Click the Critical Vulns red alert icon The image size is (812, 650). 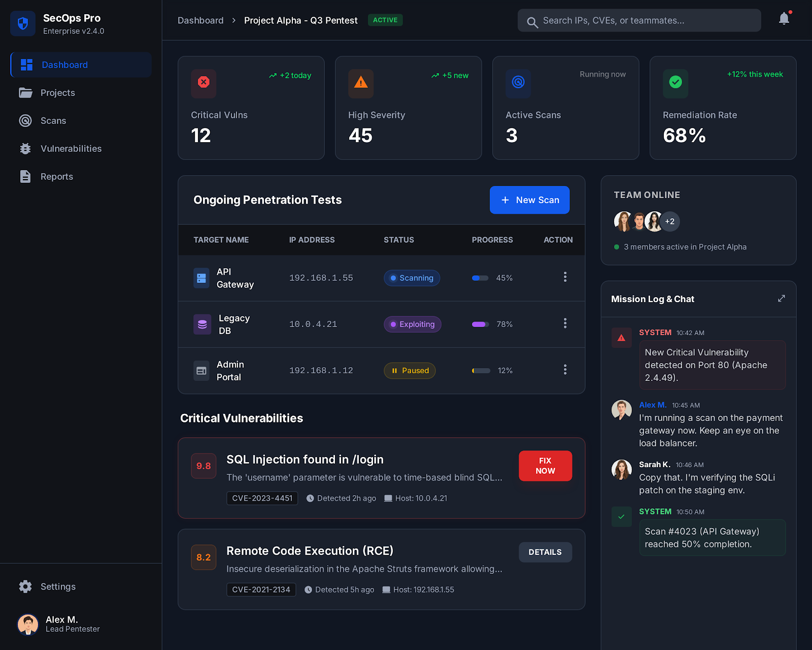[203, 83]
